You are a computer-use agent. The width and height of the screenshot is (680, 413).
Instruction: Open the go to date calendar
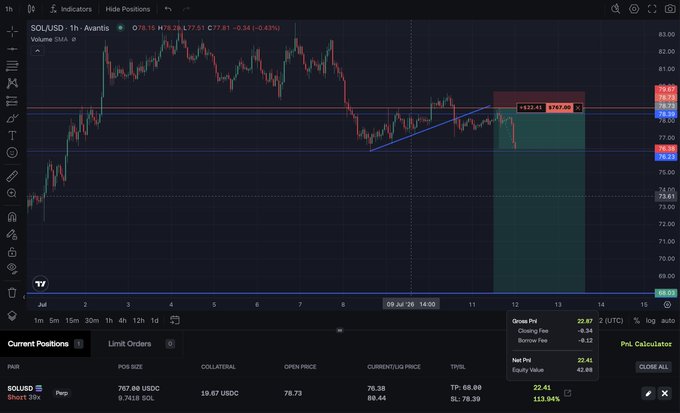pyautogui.click(x=175, y=320)
